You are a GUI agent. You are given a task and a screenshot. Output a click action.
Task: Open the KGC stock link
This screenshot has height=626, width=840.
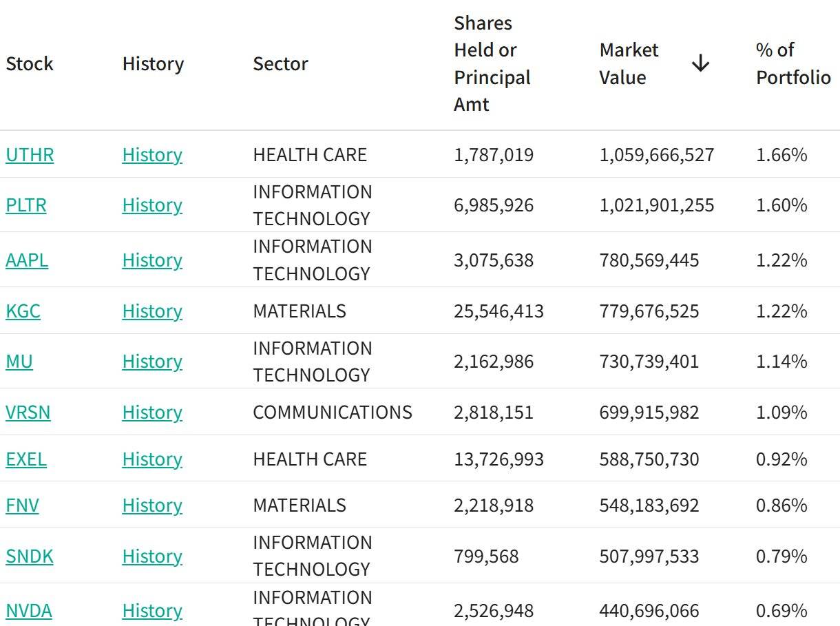click(23, 311)
